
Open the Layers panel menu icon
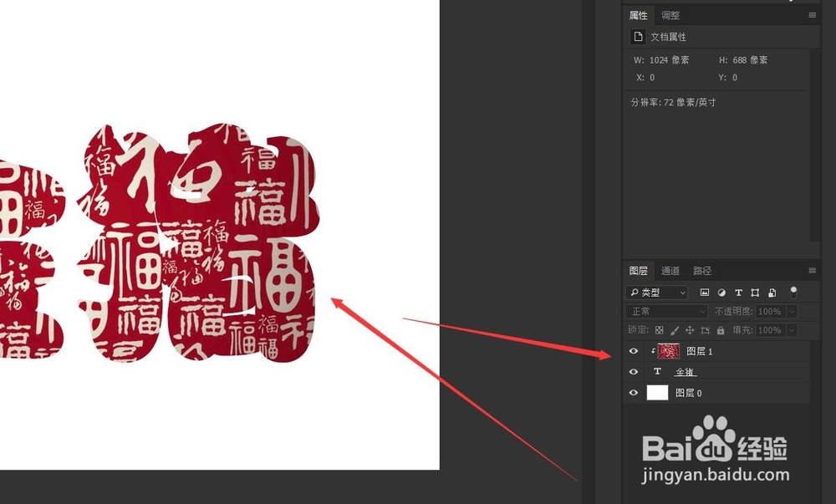813,271
